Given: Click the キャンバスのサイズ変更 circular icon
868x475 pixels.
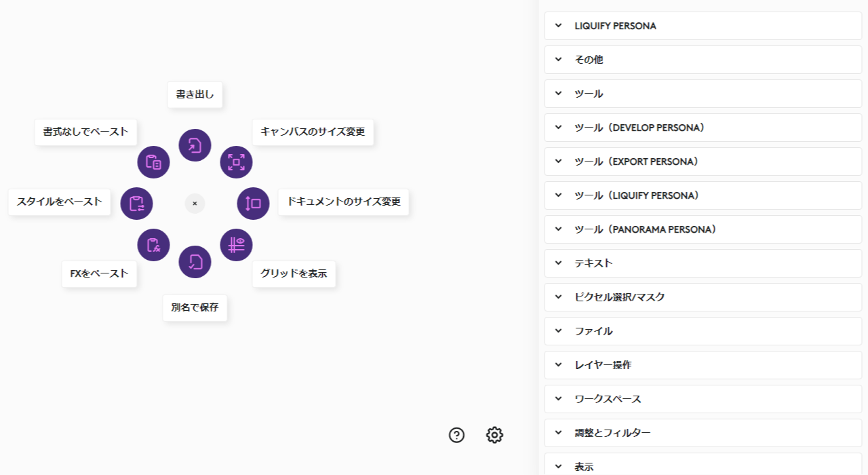Looking at the screenshot, I should tap(236, 162).
